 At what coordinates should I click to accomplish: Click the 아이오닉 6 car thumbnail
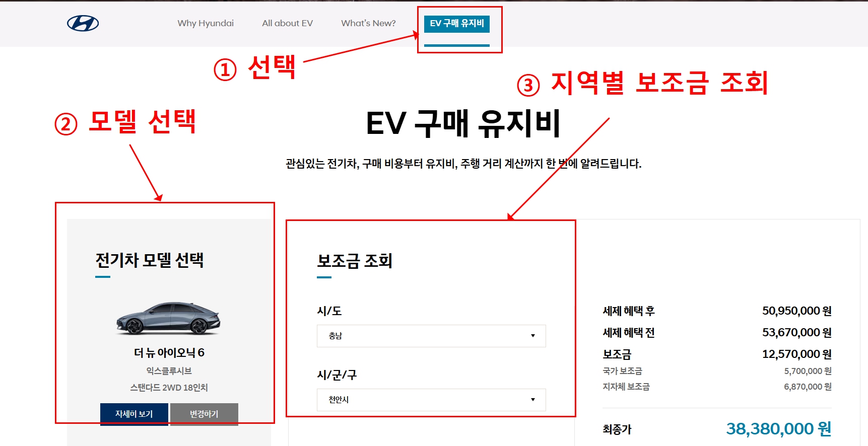click(x=169, y=319)
